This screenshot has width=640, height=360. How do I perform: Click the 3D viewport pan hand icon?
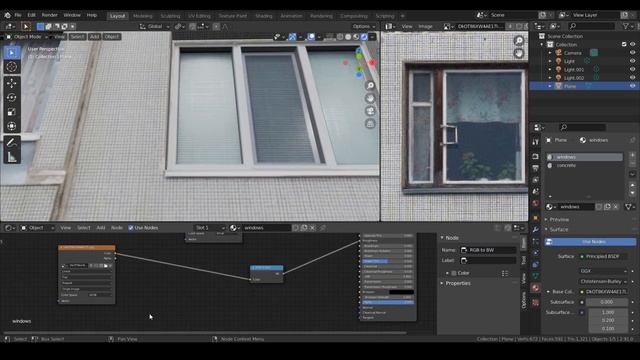(x=370, y=98)
